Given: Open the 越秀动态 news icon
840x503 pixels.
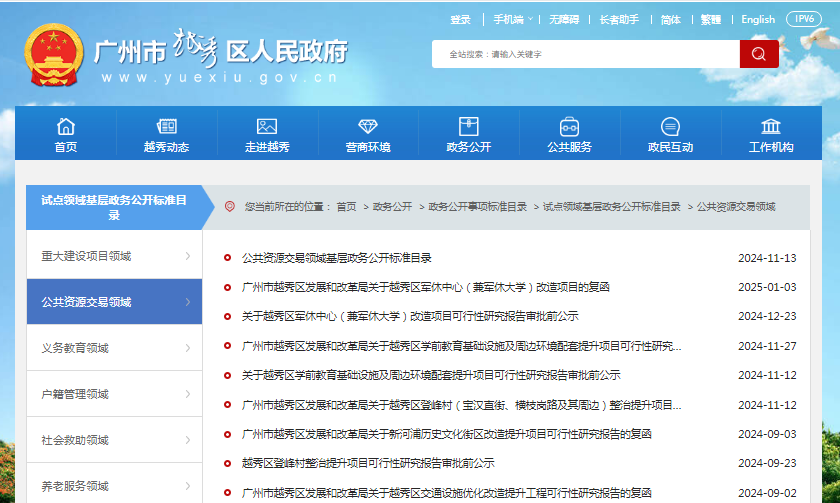Looking at the screenshot, I should [x=166, y=127].
